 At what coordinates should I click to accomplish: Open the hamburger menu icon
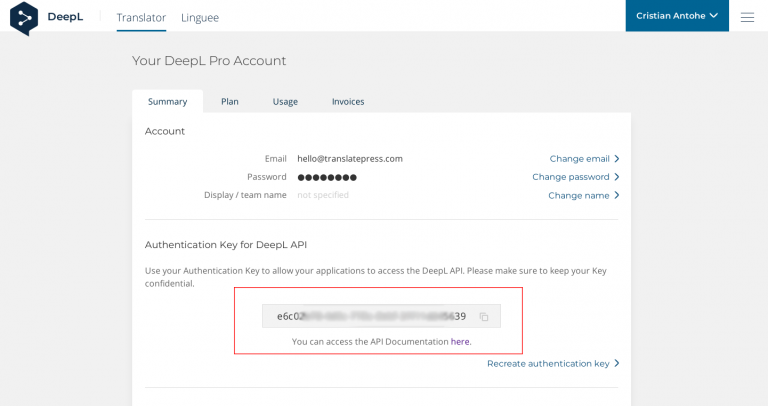(x=747, y=17)
